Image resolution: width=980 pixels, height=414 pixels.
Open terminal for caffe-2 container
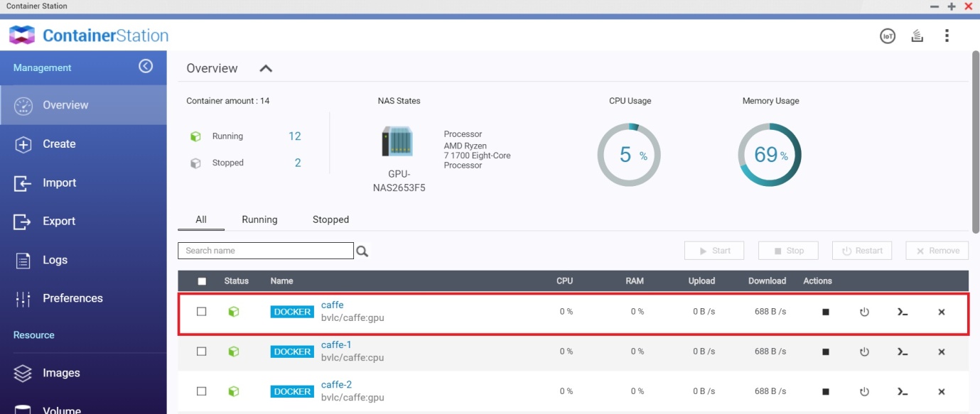pos(903,392)
